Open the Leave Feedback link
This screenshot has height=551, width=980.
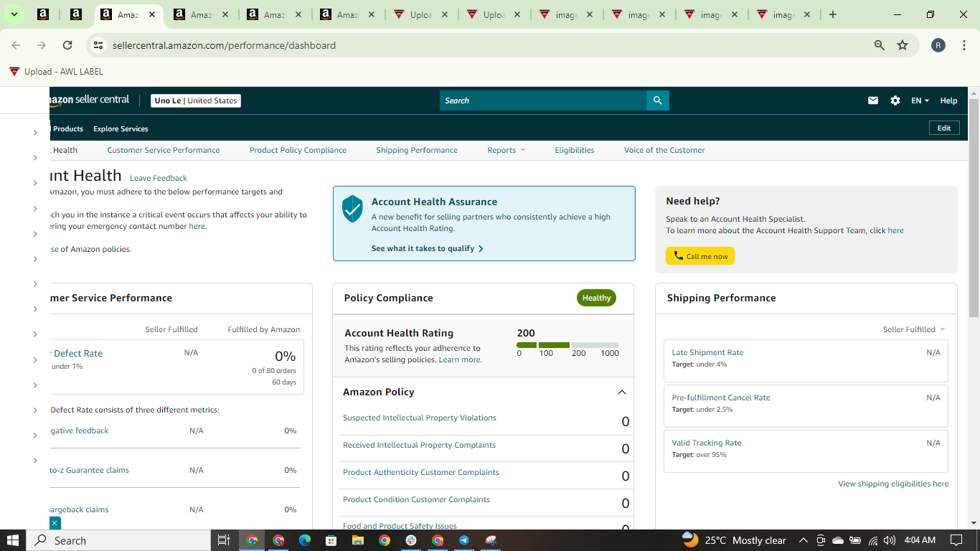pyautogui.click(x=159, y=178)
